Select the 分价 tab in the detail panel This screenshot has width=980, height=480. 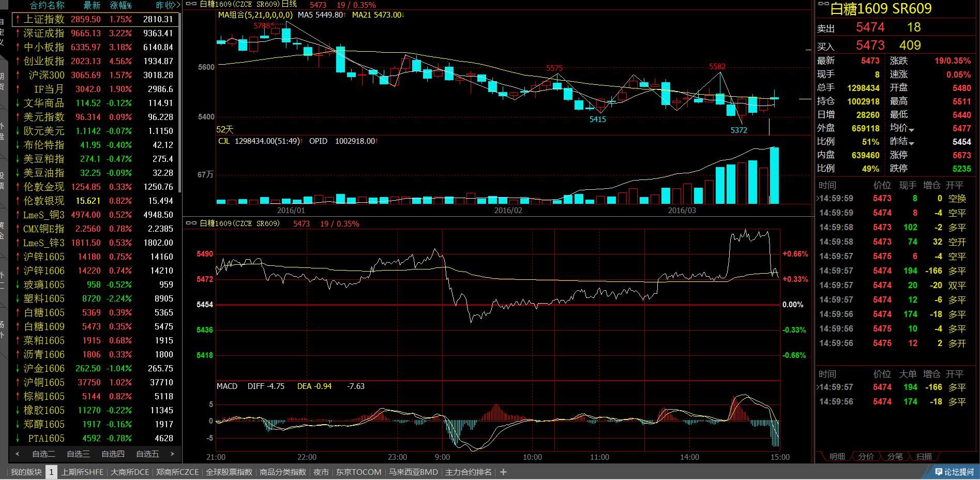(x=866, y=456)
